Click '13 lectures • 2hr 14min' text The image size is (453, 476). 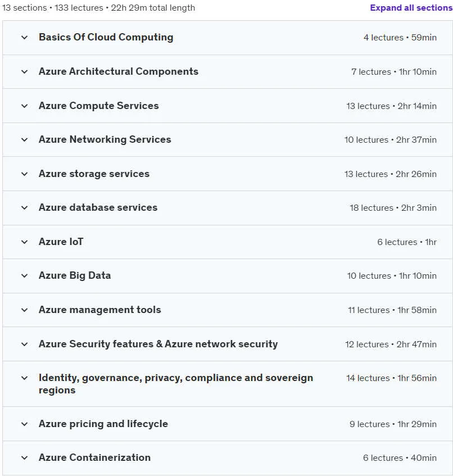pyautogui.click(x=392, y=106)
